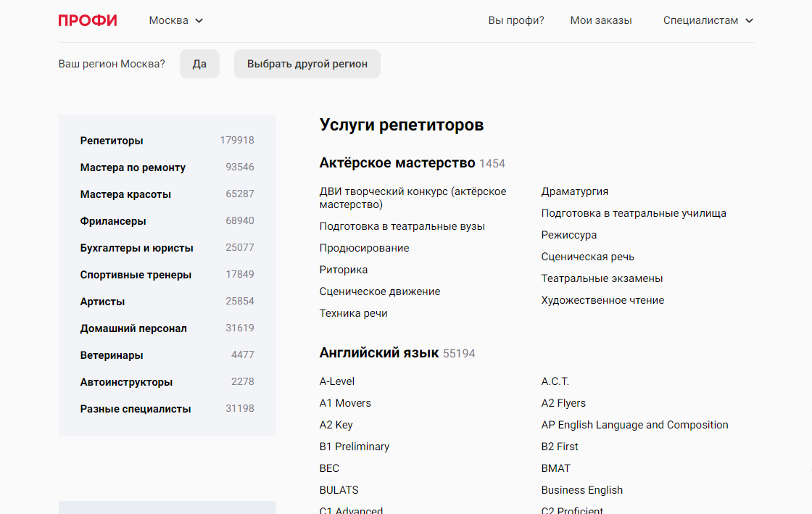Select Автоинструкторы category
The height and width of the screenshot is (514, 812).
pyautogui.click(x=126, y=383)
